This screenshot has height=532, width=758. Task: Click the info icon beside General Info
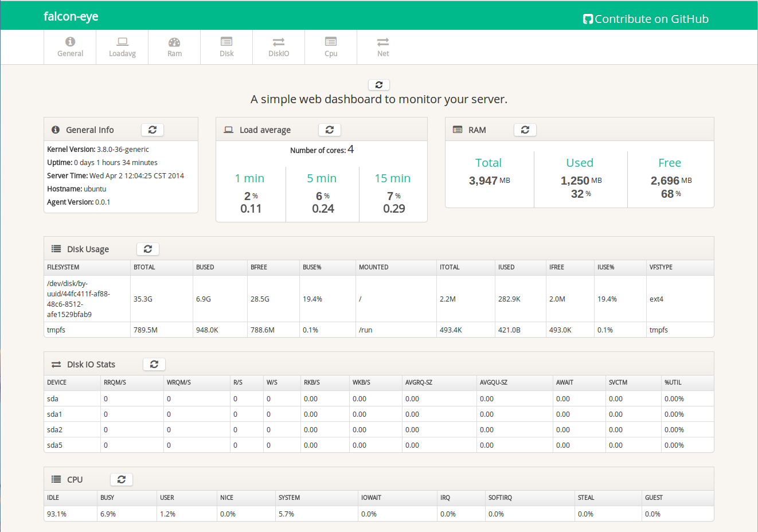pyautogui.click(x=56, y=130)
